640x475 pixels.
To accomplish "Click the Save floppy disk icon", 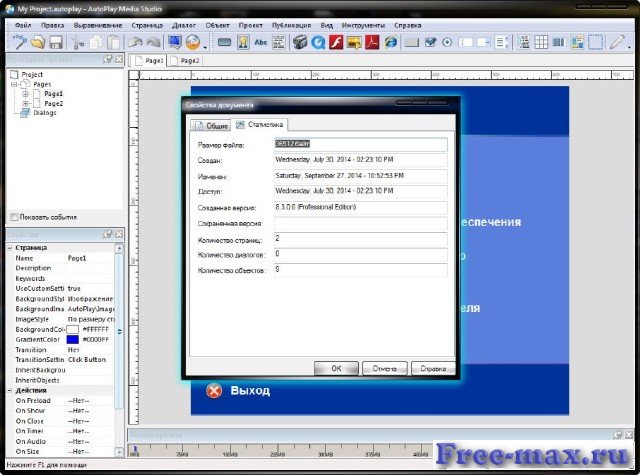I will coord(56,42).
